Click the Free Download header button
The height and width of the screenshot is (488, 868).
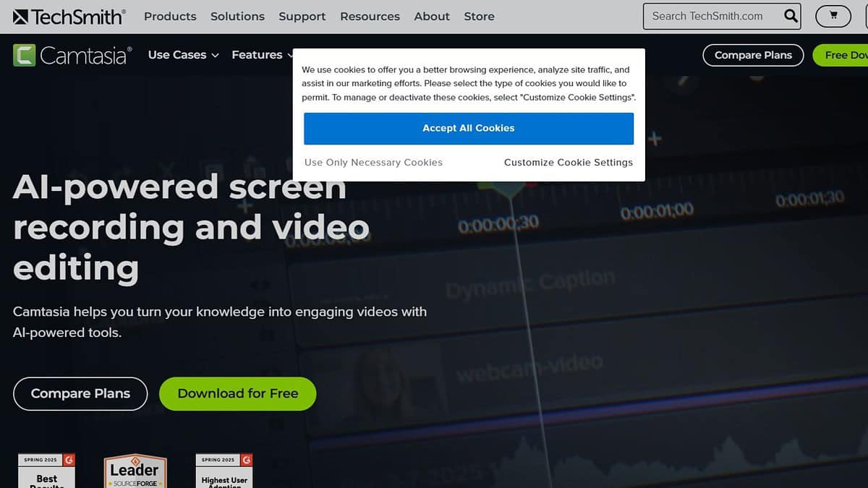(x=841, y=55)
